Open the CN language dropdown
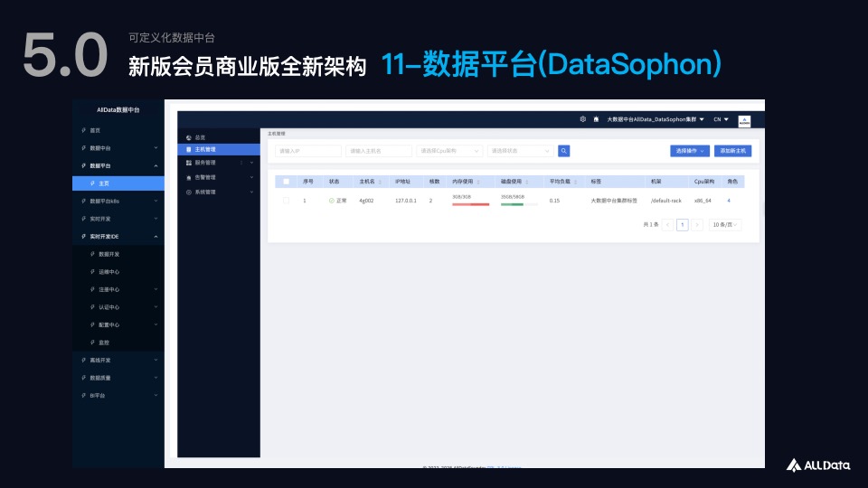The image size is (868, 488). click(x=721, y=119)
